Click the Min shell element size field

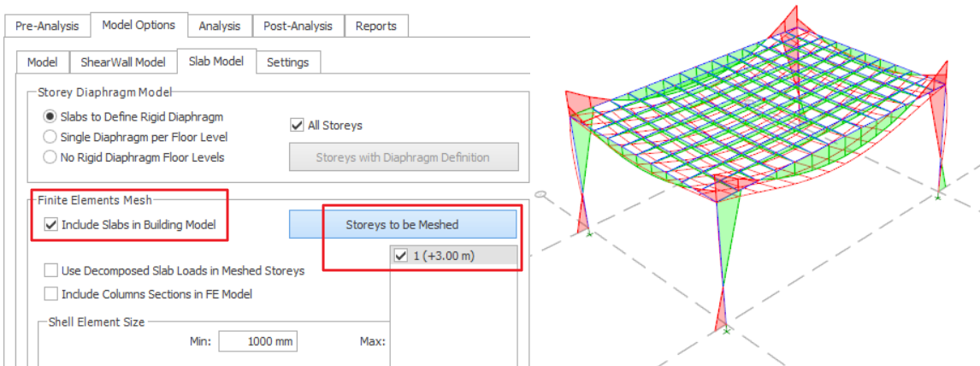[257, 341]
